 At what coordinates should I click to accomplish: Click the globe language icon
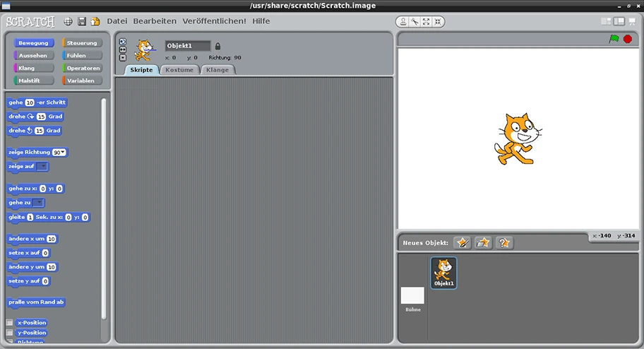click(x=68, y=21)
